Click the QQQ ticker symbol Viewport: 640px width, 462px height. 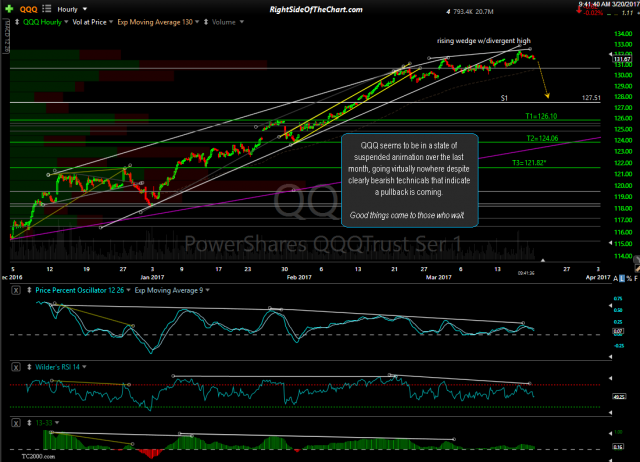pyautogui.click(x=28, y=9)
